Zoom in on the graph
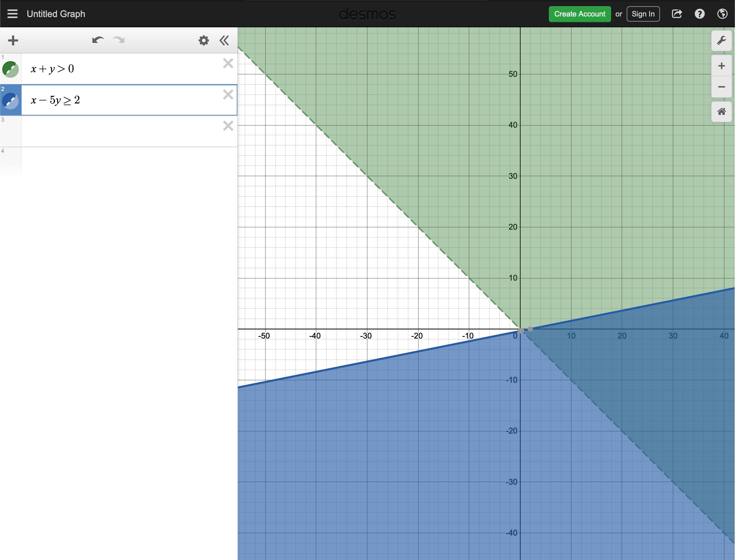The height and width of the screenshot is (560, 735). [721, 66]
